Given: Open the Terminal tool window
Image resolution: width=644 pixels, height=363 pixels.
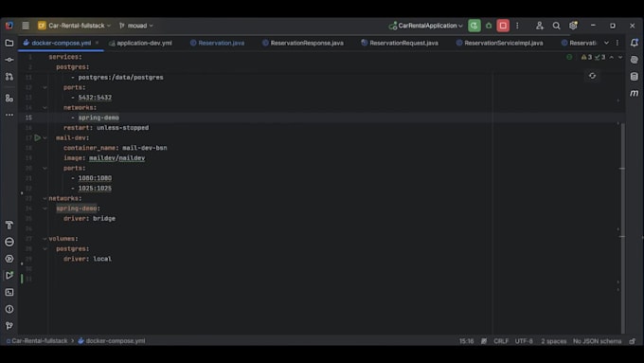Looking at the screenshot, I should click(x=9, y=292).
